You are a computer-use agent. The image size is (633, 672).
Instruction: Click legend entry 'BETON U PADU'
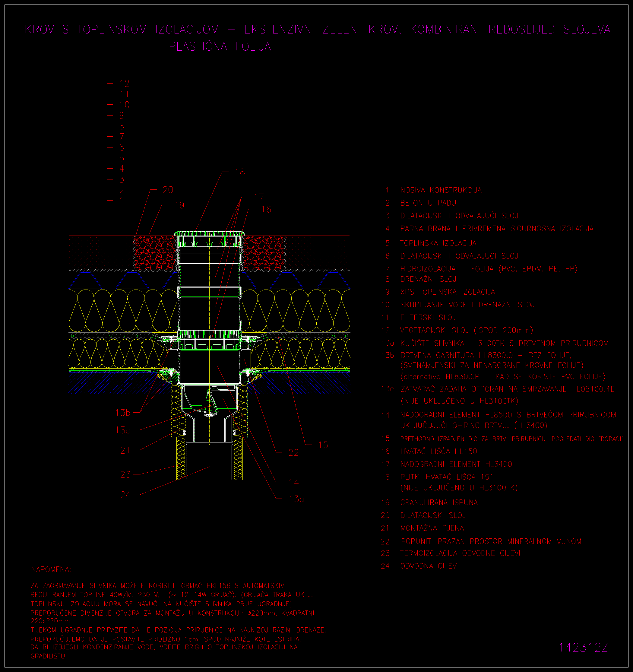428,203
